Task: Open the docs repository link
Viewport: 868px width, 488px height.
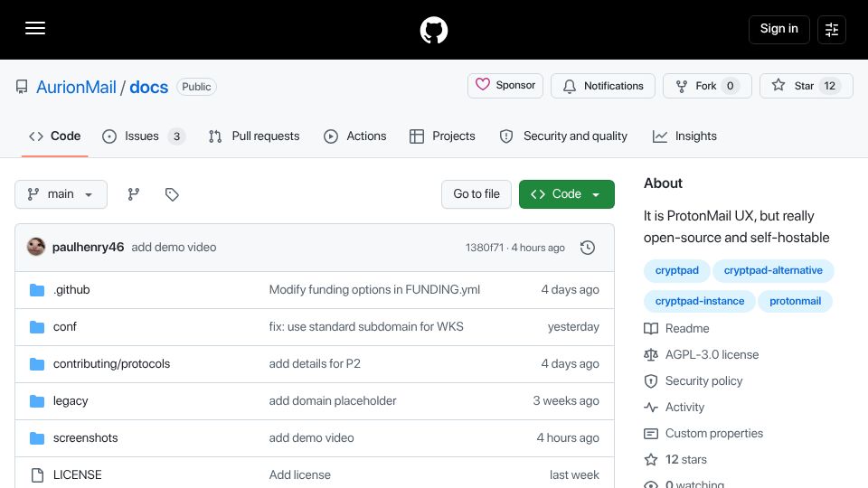Action: pyautogui.click(x=149, y=87)
